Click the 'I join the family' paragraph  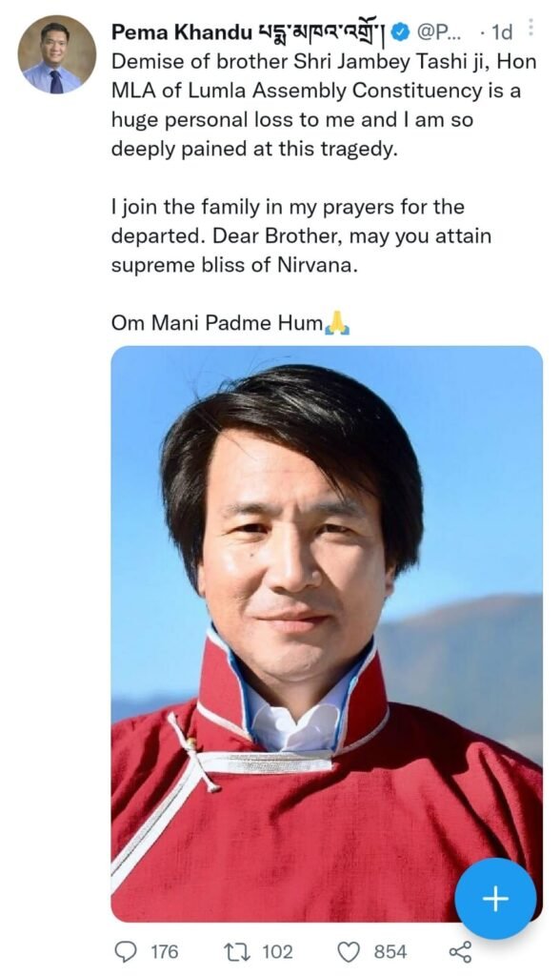point(301,236)
